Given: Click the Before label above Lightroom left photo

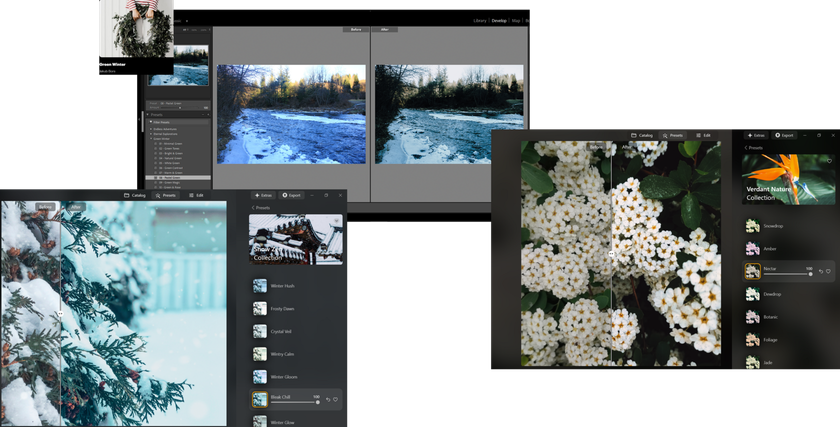Looking at the screenshot, I should (356, 29).
